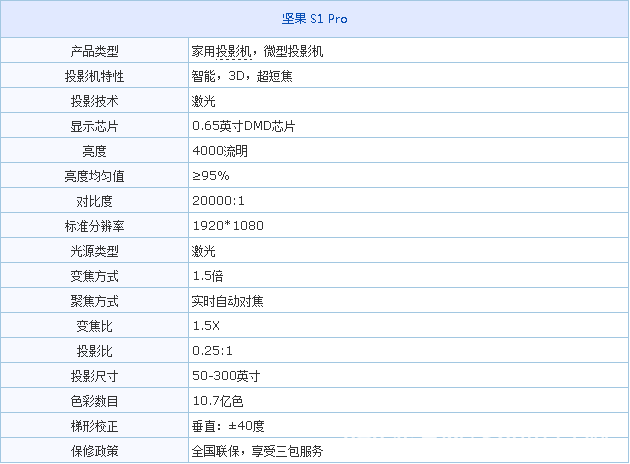630x464 pixels.
Task: Click the 微型投影机 text in product type
Action: [x=293, y=51]
